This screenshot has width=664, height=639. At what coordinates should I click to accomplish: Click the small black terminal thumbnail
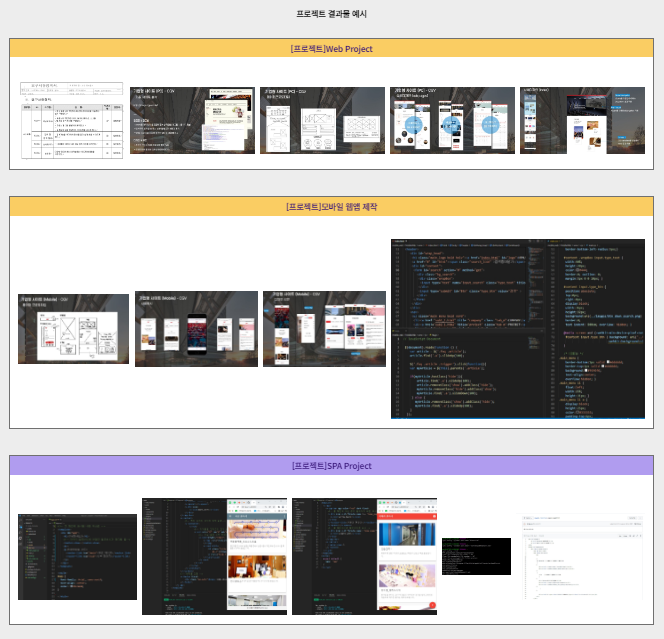(476, 556)
